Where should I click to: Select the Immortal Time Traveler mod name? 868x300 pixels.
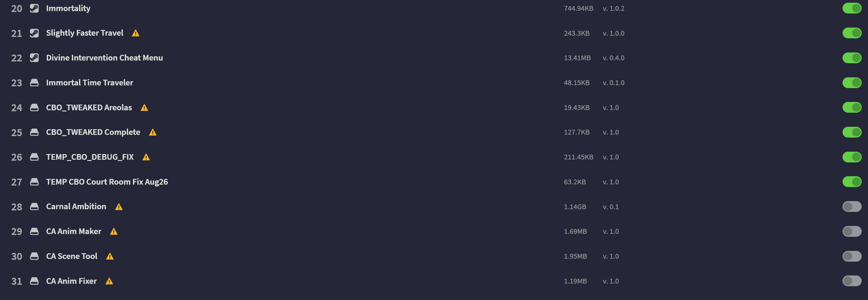89,83
